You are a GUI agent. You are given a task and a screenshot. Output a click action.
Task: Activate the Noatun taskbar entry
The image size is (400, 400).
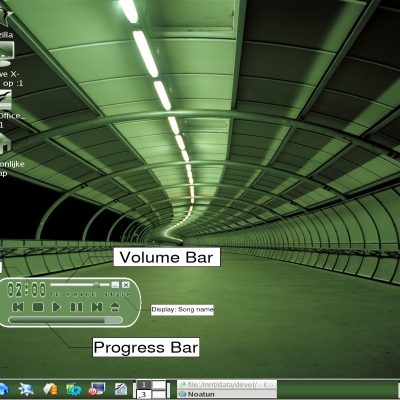click(227, 394)
